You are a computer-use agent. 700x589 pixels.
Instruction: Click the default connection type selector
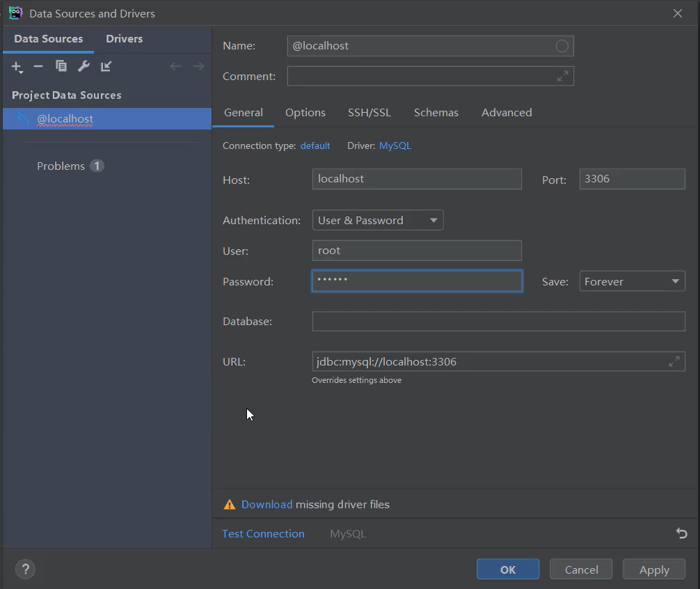(x=315, y=146)
